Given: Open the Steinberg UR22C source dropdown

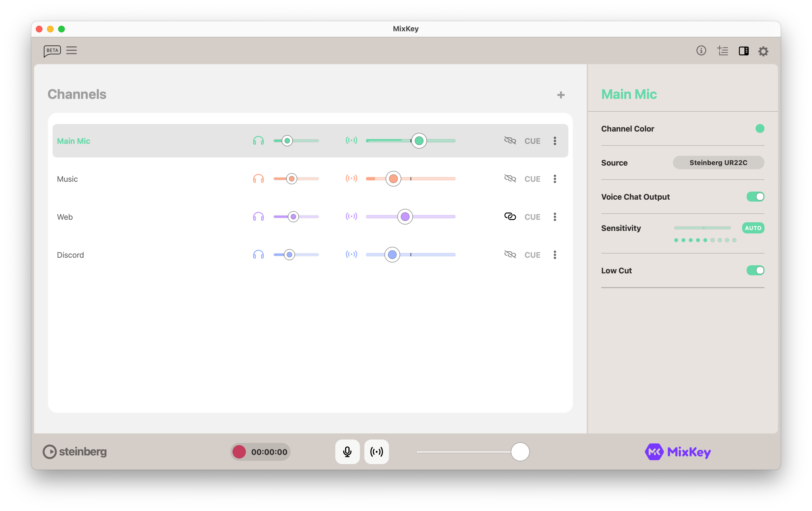Looking at the screenshot, I should tap(718, 163).
